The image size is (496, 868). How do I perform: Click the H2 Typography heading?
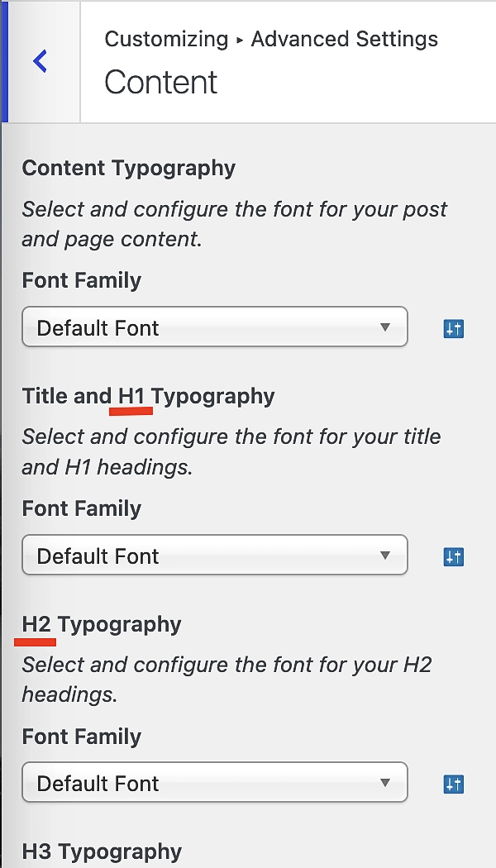pyautogui.click(x=102, y=624)
